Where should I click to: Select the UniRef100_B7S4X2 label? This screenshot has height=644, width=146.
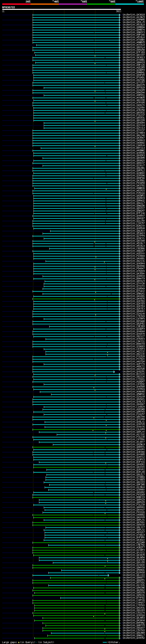134,291
